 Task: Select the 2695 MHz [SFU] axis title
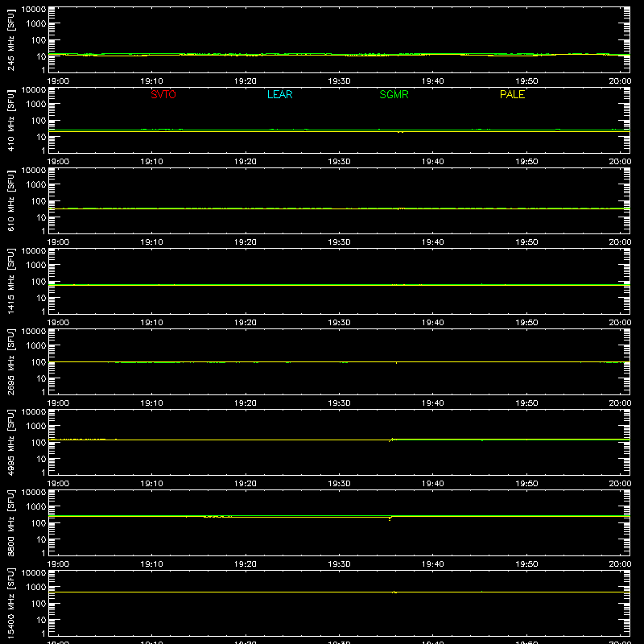coord(11,361)
